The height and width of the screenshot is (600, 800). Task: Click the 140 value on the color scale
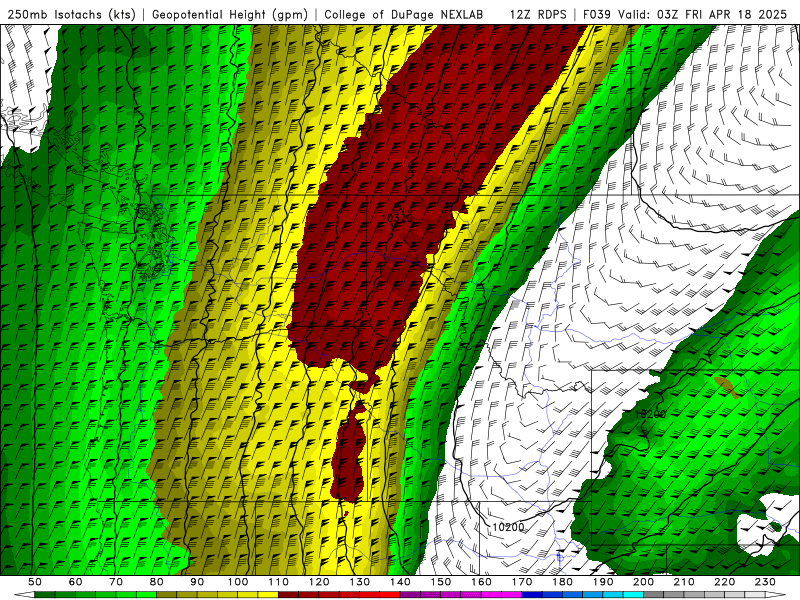pos(400,582)
